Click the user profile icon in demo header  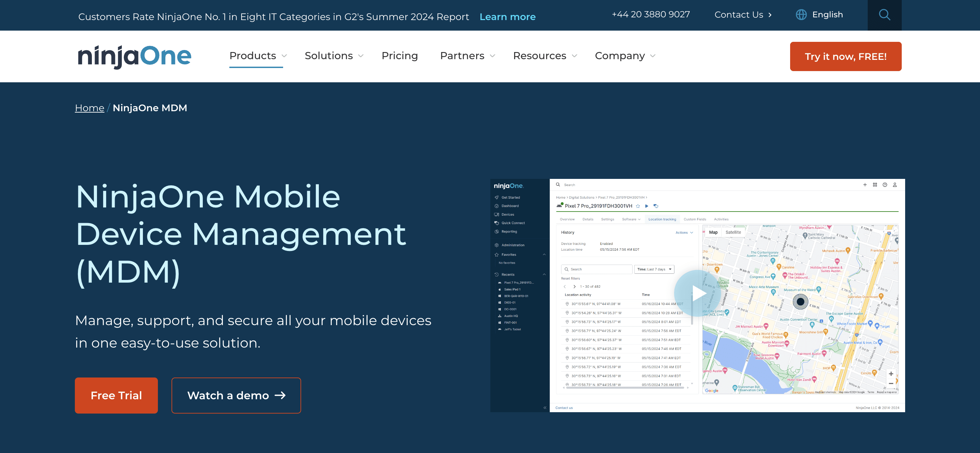point(895,184)
